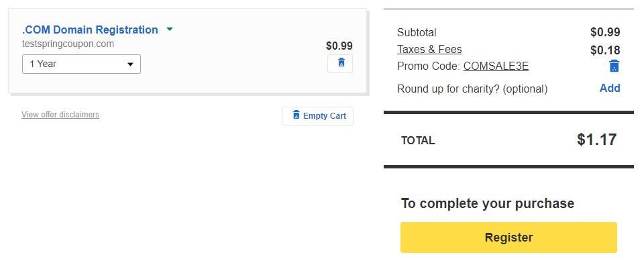The height and width of the screenshot is (261, 644).
Task: Click the Subtotal label
Action: tap(417, 32)
